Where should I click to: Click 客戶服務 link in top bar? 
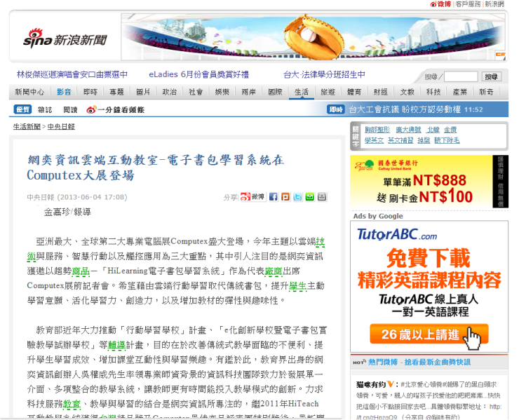tap(468, 4)
